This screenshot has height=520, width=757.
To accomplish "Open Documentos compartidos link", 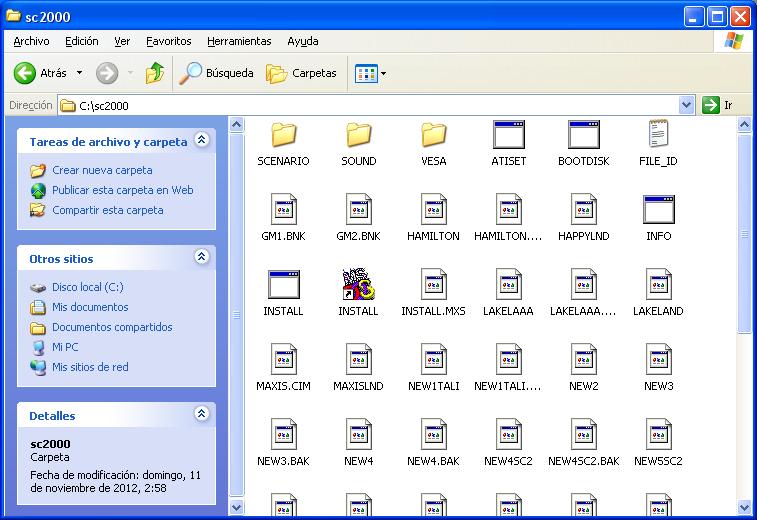I will (112, 327).
